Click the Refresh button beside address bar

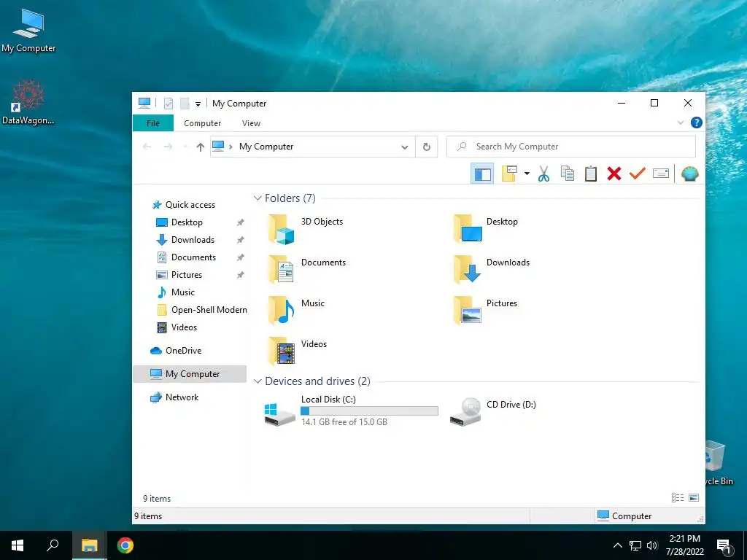point(427,147)
